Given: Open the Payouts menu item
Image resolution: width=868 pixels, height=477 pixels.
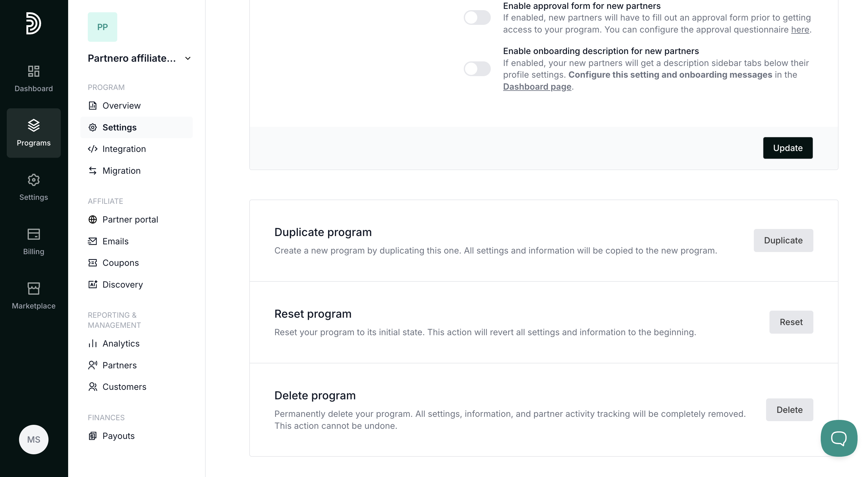Looking at the screenshot, I should [118, 436].
